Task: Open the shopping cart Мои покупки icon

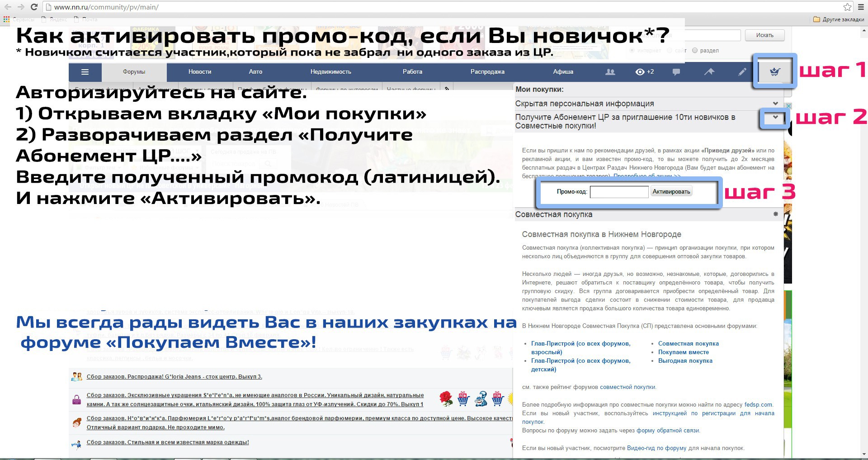Action: click(x=774, y=71)
